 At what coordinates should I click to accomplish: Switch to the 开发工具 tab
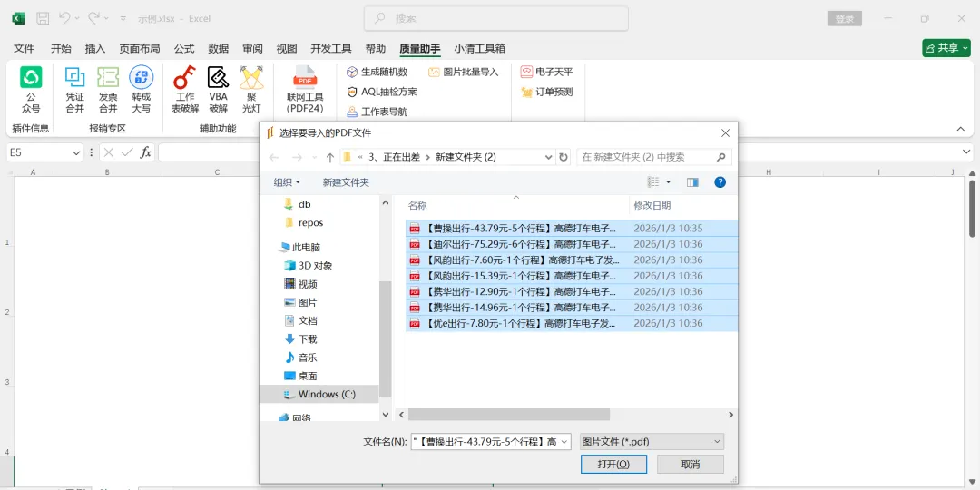[x=331, y=49]
